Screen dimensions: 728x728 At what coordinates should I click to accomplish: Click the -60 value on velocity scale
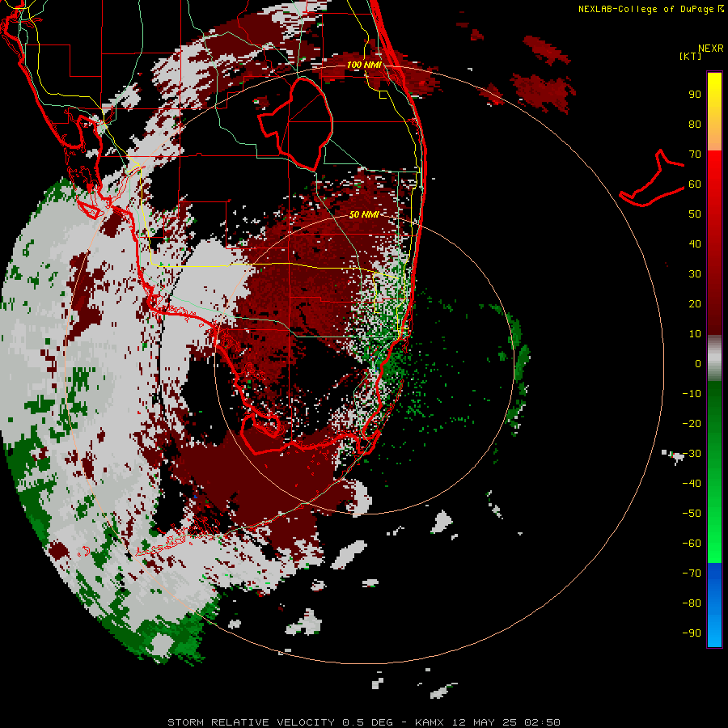(x=692, y=544)
